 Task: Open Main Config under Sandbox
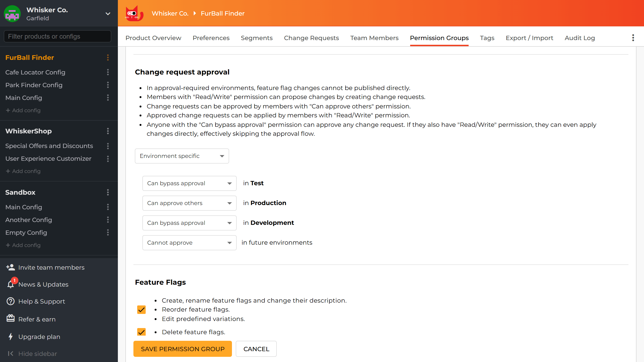coord(24,207)
